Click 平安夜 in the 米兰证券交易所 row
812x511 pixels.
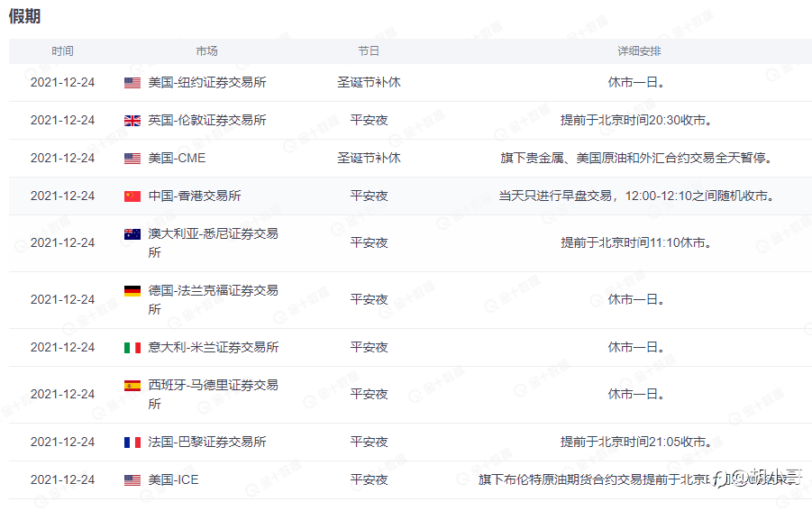coord(369,347)
